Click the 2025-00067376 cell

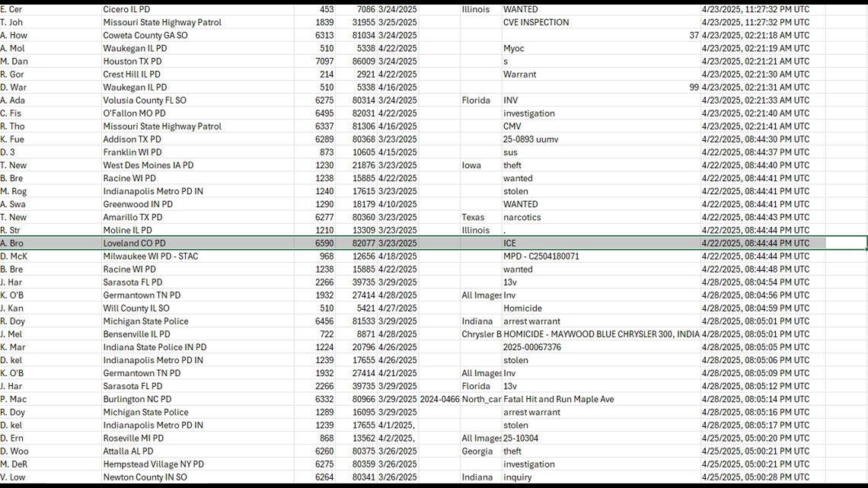coord(531,347)
